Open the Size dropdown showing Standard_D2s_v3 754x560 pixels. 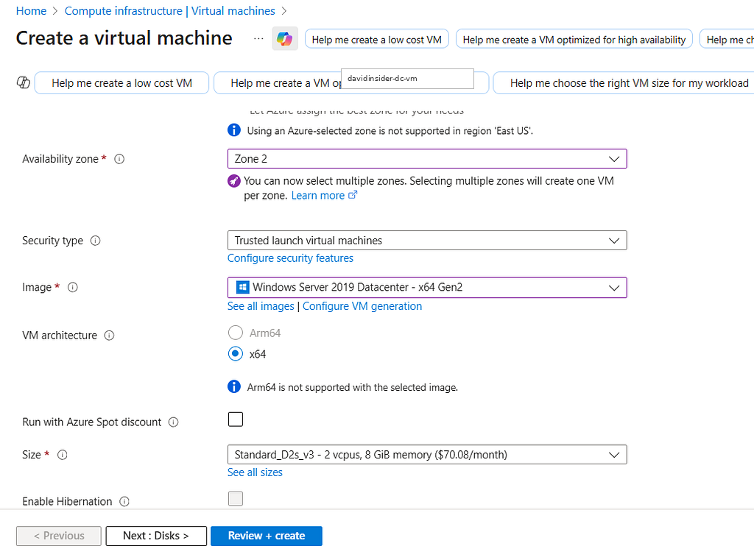coord(427,455)
